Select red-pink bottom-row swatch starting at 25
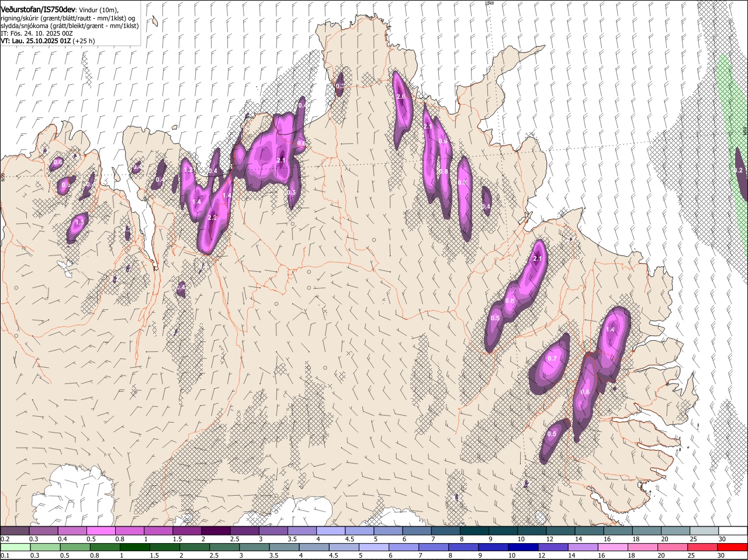 703,547
